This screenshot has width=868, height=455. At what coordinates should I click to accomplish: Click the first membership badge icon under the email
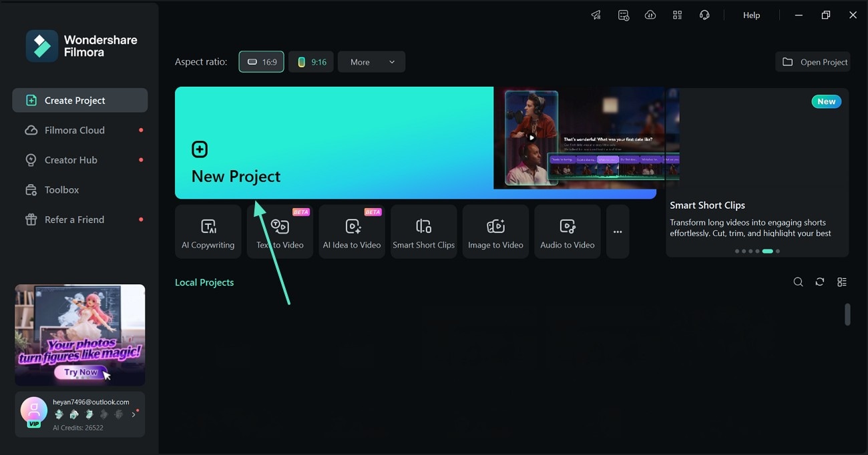(x=59, y=414)
